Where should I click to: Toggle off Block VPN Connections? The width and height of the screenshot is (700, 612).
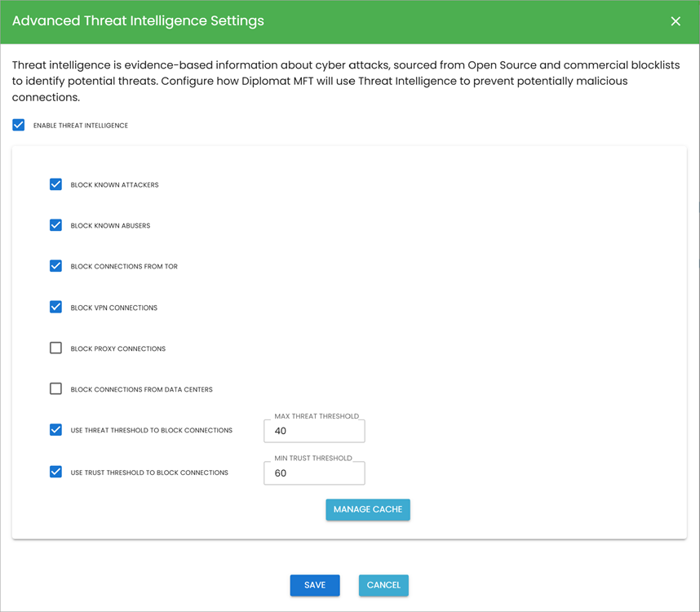(x=55, y=308)
